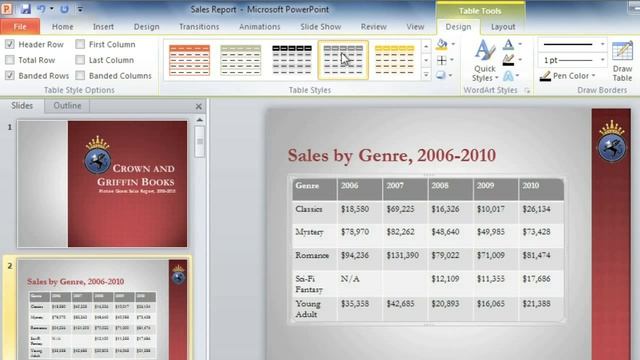Click the Text Outline pen icon
The width and height of the screenshot is (640, 360).
[x=508, y=60]
